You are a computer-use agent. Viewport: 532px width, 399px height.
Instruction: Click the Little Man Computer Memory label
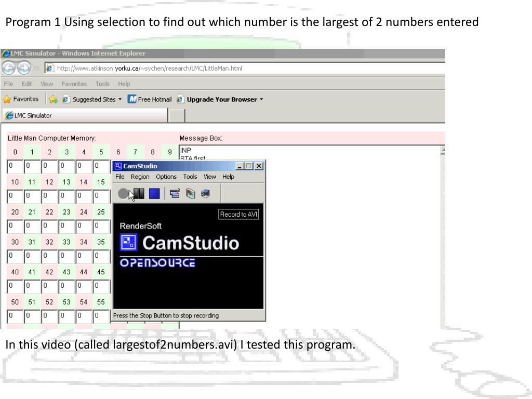(51, 138)
